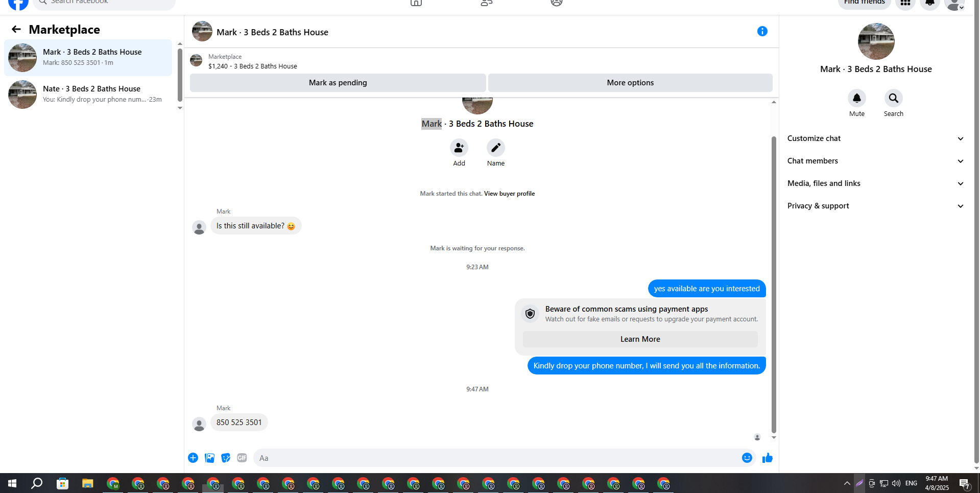View buyer profile link

pyautogui.click(x=509, y=194)
